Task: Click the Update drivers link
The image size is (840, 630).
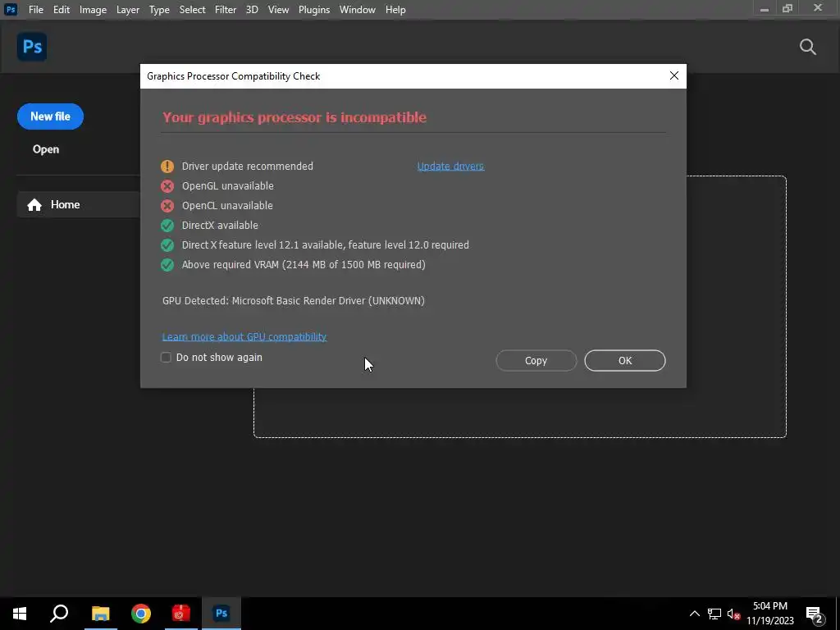Action: pos(450,166)
